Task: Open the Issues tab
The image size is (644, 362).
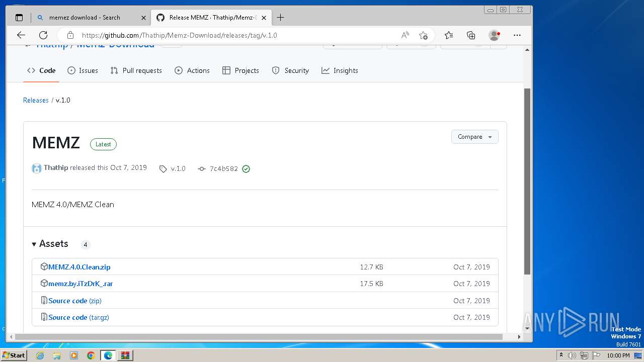Action: click(x=83, y=70)
